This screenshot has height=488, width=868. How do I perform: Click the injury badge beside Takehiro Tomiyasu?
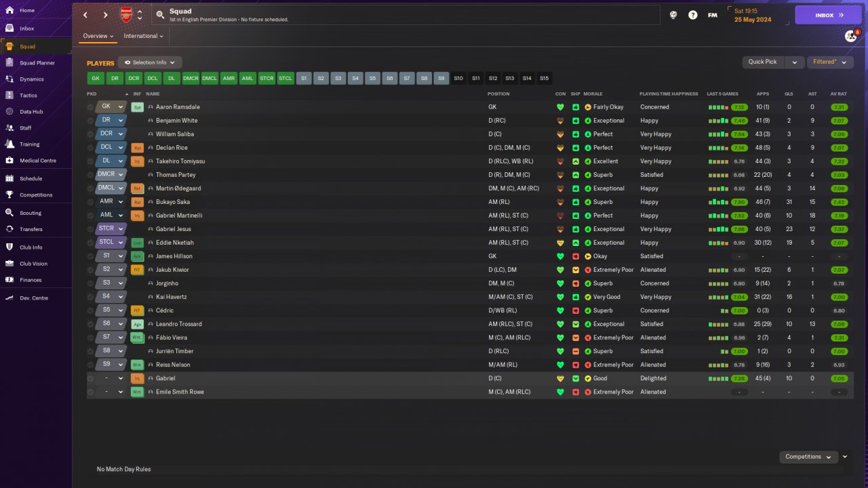point(138,161)
